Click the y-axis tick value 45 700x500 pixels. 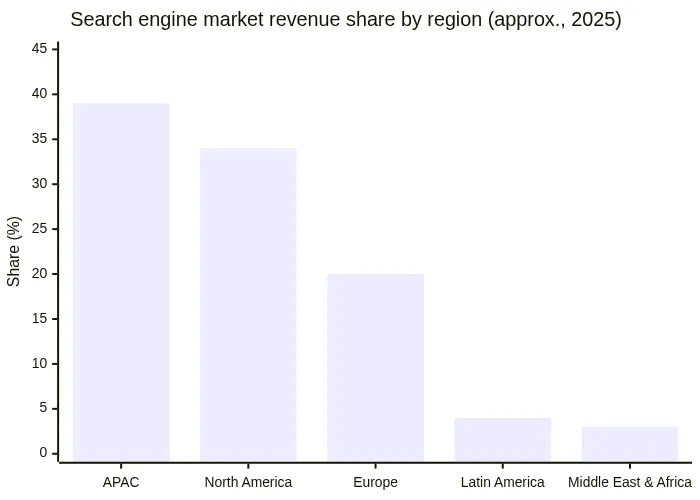pos(39,49)
